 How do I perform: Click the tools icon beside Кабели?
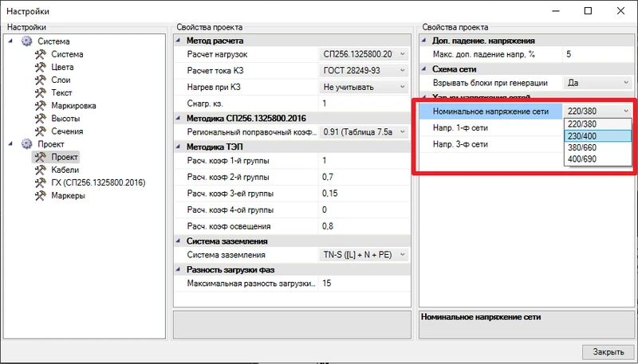coord(41,170)
